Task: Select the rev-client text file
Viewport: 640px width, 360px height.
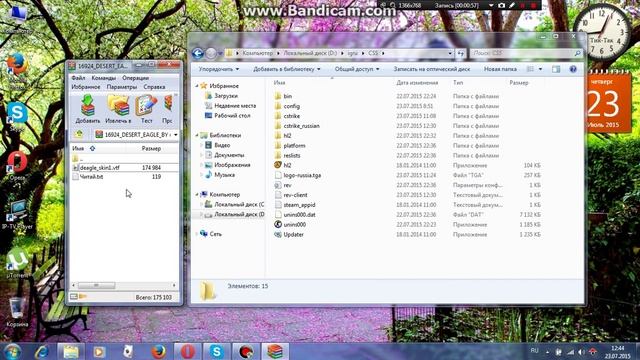Action: (x=291, y=195)
